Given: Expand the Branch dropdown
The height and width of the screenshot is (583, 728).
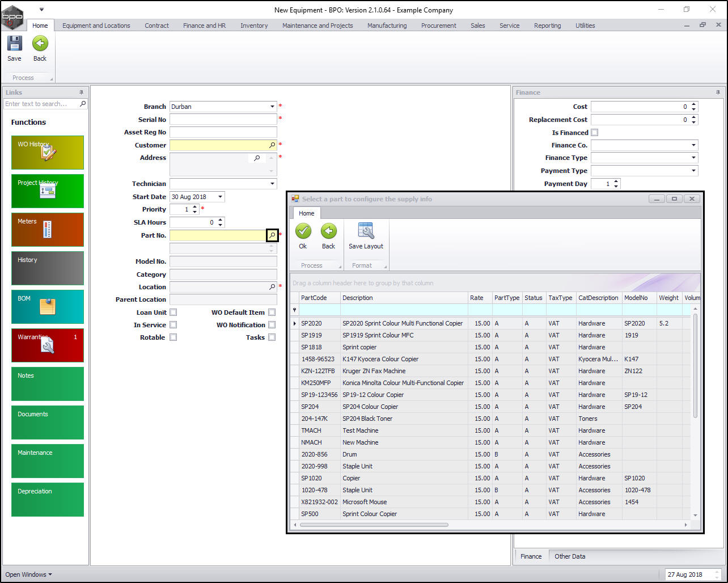Looking at the screenshot, I should [x=272, y=107].
